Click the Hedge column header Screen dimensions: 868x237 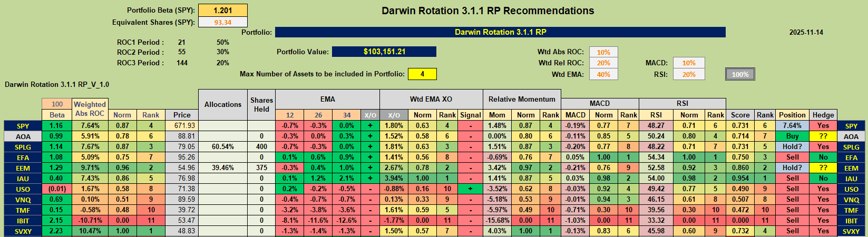tap(823, 115)
